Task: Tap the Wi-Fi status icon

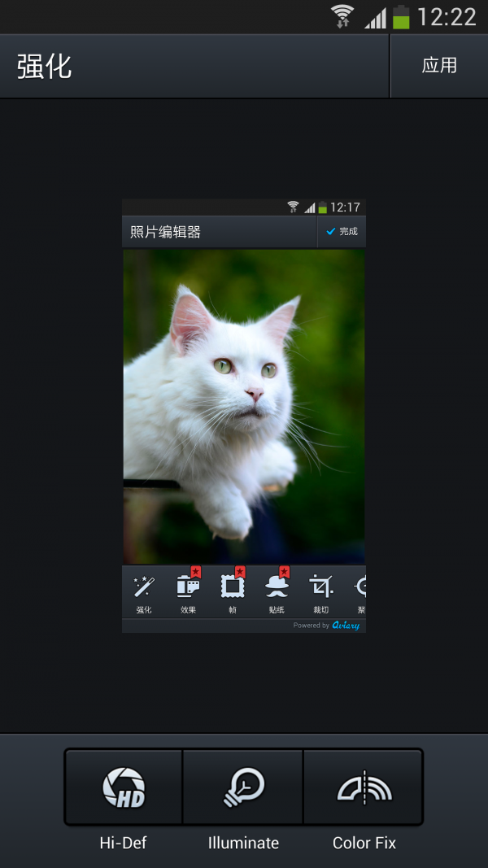Action: (x=342, y=16)
